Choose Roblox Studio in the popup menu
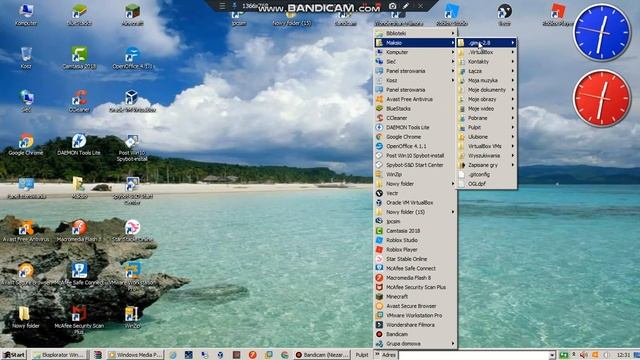The height and width of the screenshot is (360, 640). [415, 240]
